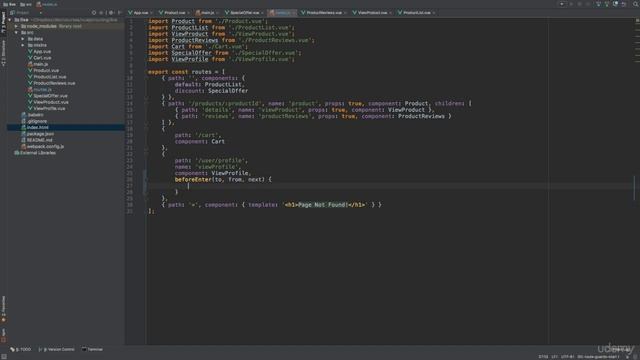Select README.md in the project tree
This screenshot has height=360, width=640.
point(37,140)
